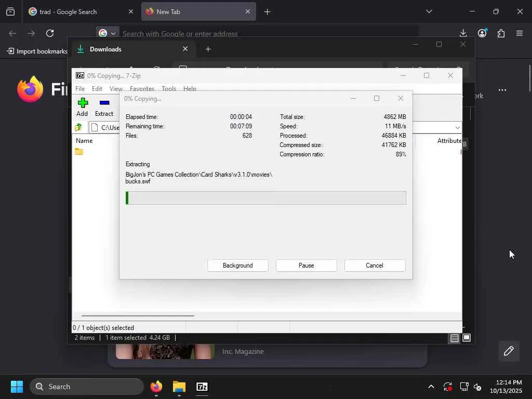532x399 pixels.
Task: Click the Extract toolbar icon in 7-Zip
Action: 104,107
